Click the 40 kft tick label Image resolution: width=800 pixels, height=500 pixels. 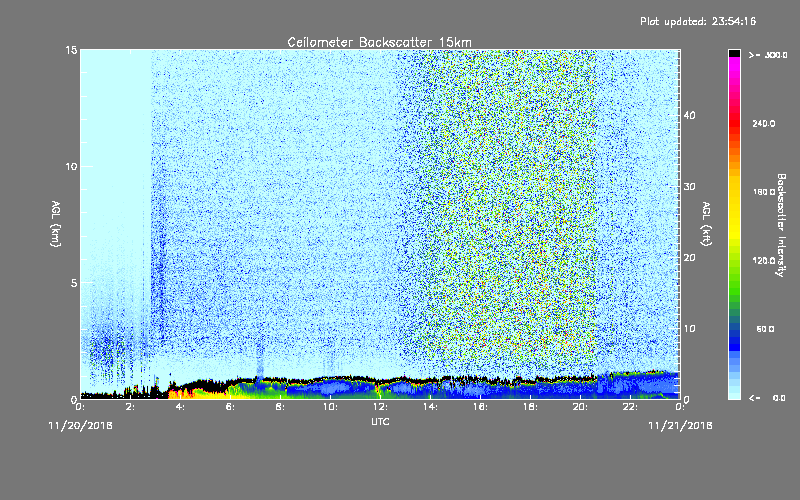[x=689, y=115]
